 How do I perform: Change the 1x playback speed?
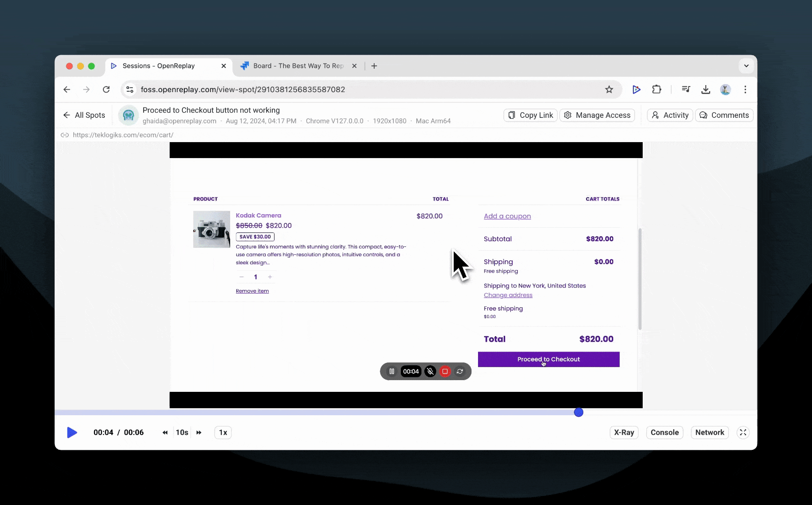click(x=223, y=433)
